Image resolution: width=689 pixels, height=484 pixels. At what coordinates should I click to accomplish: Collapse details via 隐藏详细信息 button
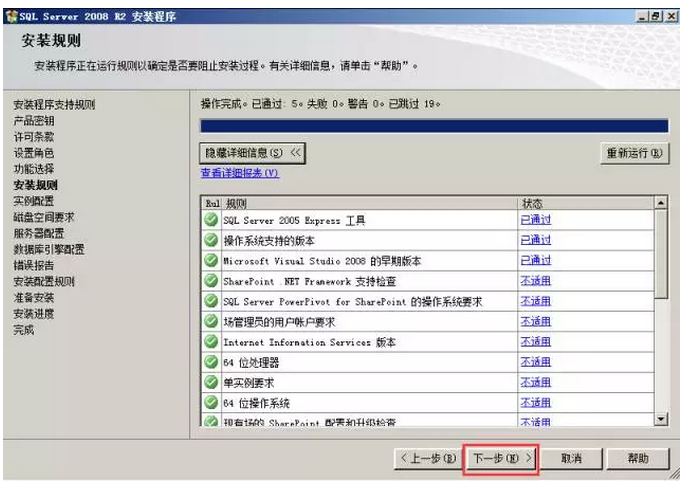pyautogui.click(x=252, y=153)
